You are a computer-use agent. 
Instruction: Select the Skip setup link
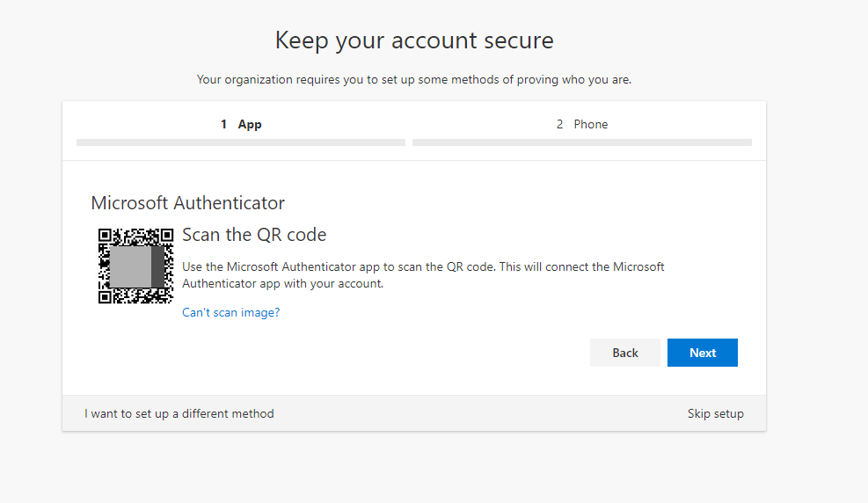click(x=715, y=413)
